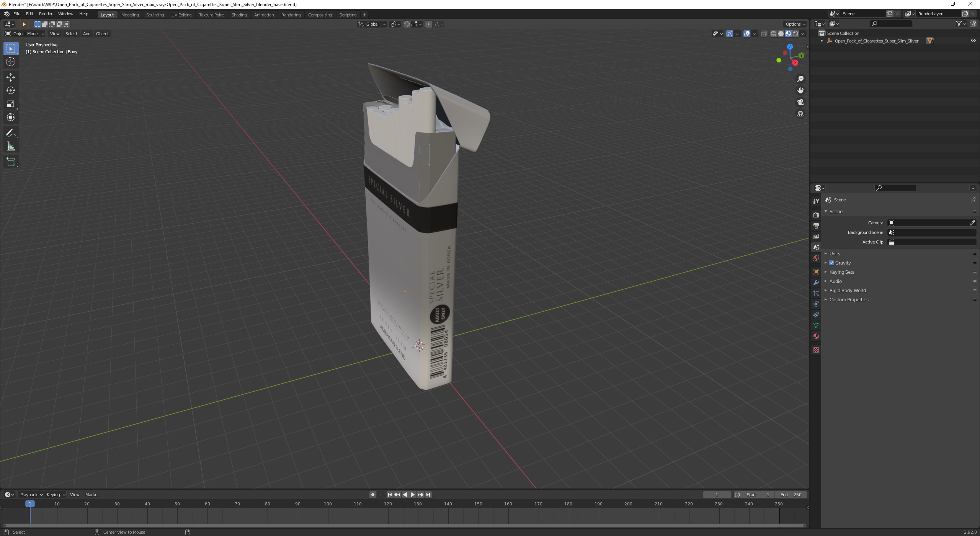Screen dimensions: 980x536
Task: Expand the Custom Properties panel
Action: click(x=849, y=299)
